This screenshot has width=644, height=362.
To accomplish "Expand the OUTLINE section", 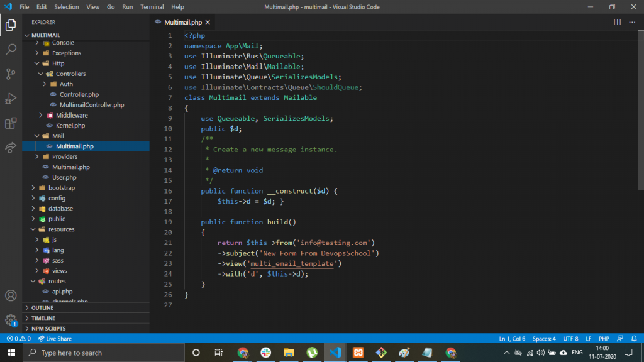I will coord(86,307).
